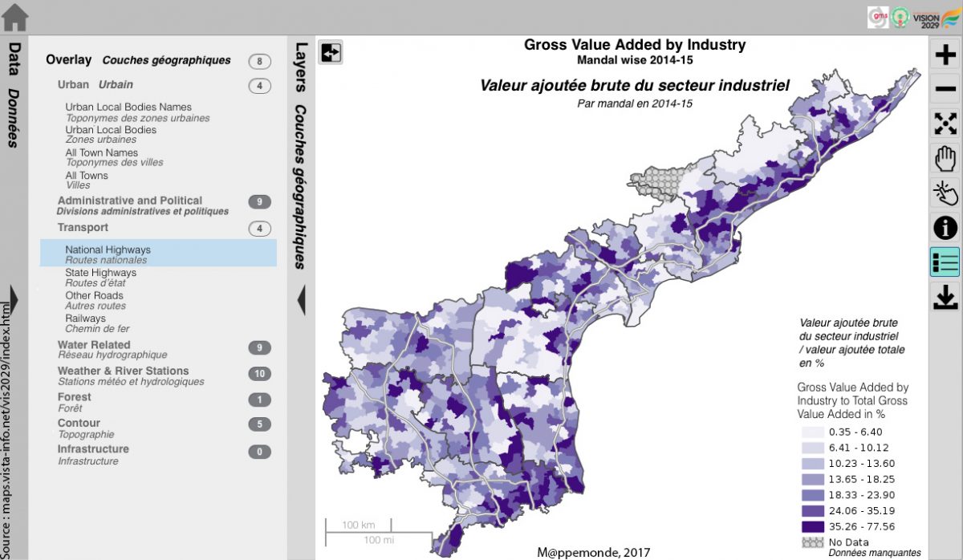Viewport: 963px width, 560px height.
Task: Activate the pointing finger select tool
Action: pos(945,193)
